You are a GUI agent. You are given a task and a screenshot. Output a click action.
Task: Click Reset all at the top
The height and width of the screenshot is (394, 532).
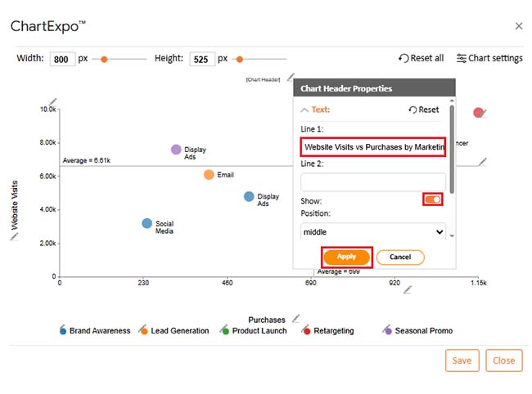coord(421,58)
